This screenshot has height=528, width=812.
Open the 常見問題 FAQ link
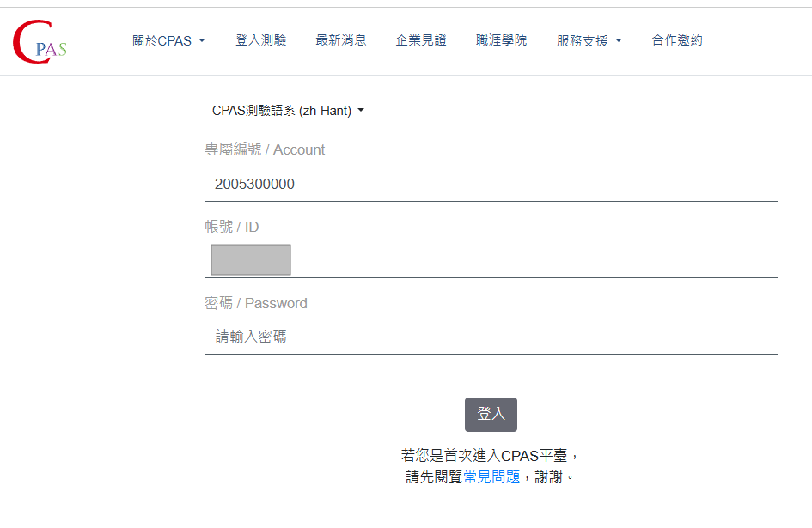click(491, 476)
